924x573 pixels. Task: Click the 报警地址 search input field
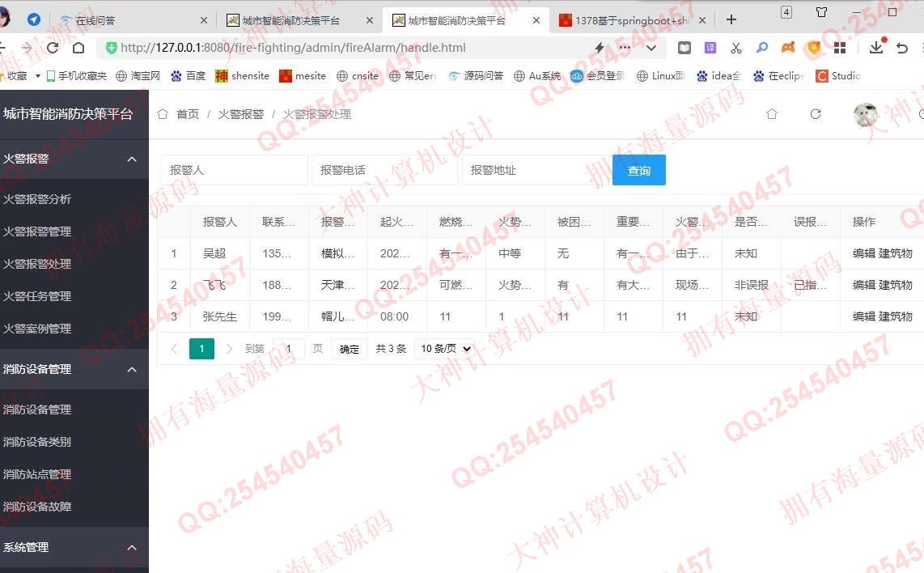click(536, 170)
